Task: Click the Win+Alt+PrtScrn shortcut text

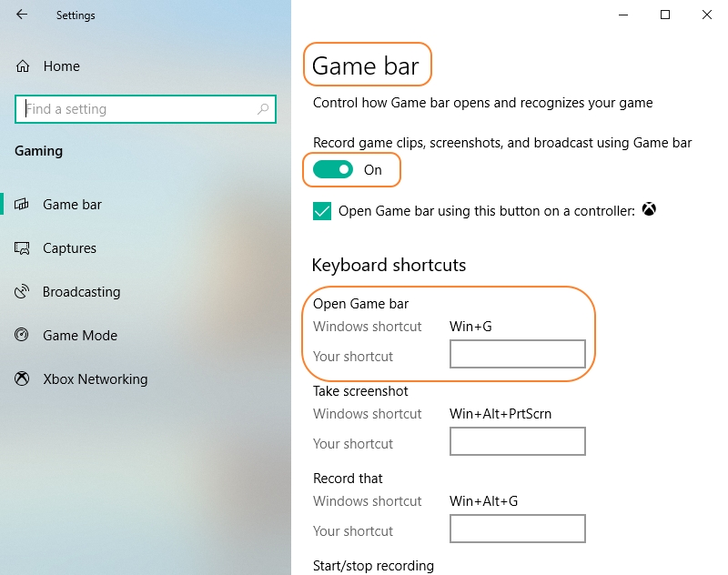Action: point(500,413)
